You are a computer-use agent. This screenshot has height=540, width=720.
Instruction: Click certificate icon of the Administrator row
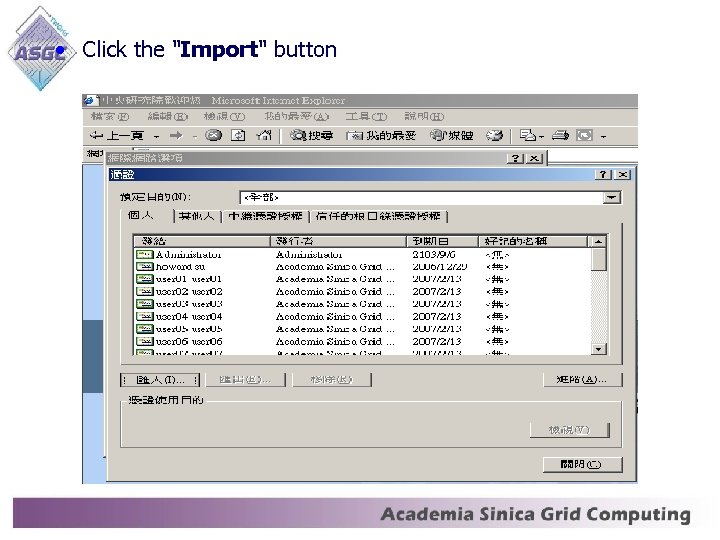[145, 254]
